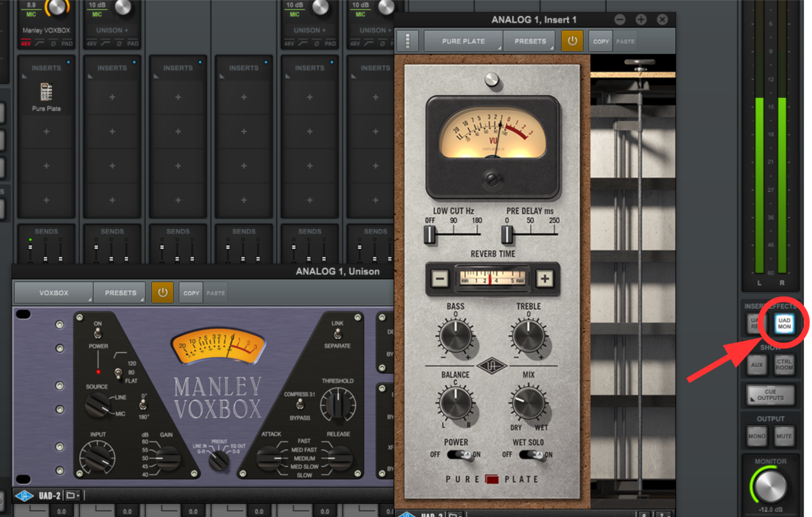The image size is (812, 517).
Task: Click the Voxbox INPUT knob
Action: pos(97,457)
